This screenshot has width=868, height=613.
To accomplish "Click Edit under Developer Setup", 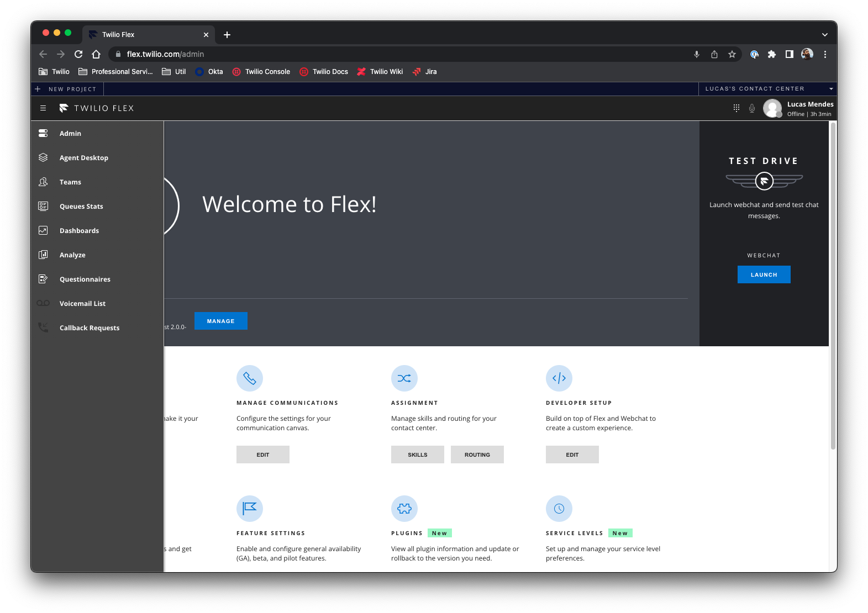I will [572, 455].
